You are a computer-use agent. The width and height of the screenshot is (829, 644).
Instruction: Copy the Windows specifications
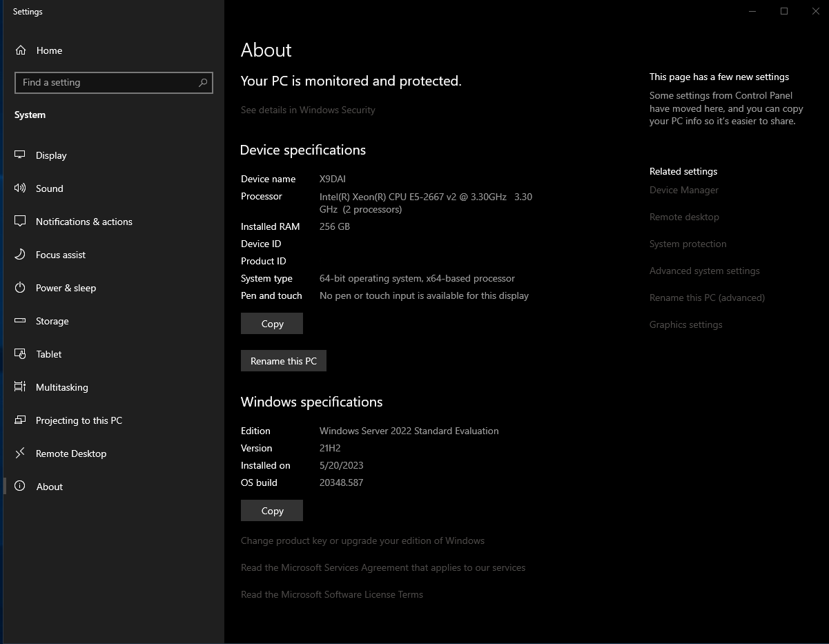[x=272, y=511]
